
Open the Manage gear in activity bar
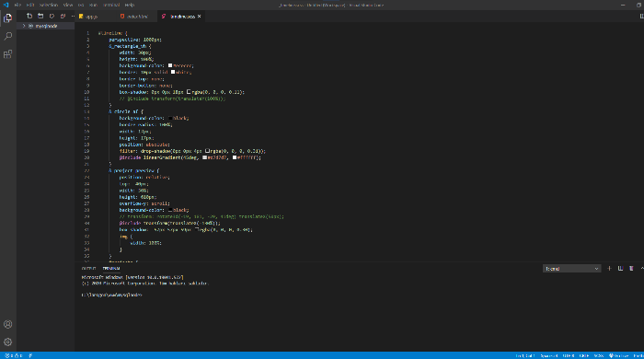[7, 342]
